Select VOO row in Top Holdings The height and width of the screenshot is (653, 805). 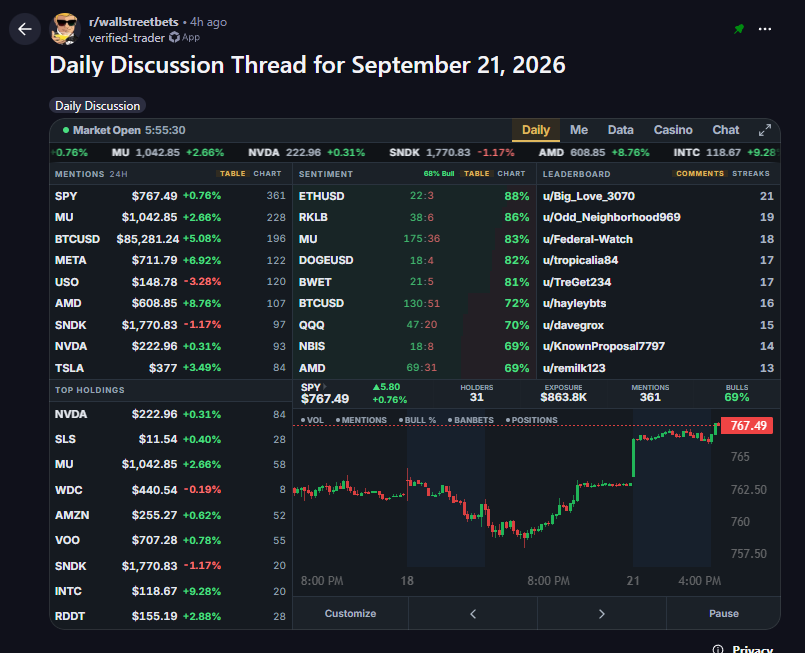(170, 540)
